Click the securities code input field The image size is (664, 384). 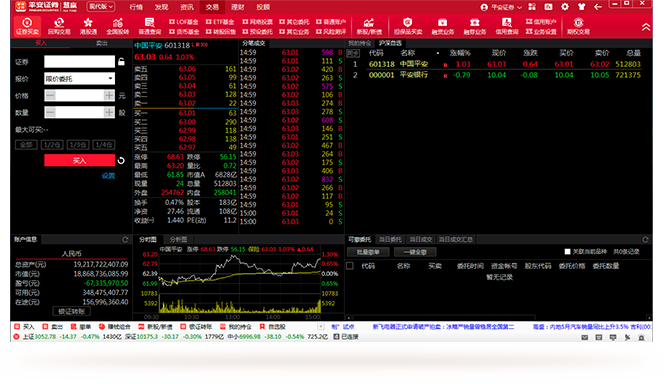[x=79, y=62]
